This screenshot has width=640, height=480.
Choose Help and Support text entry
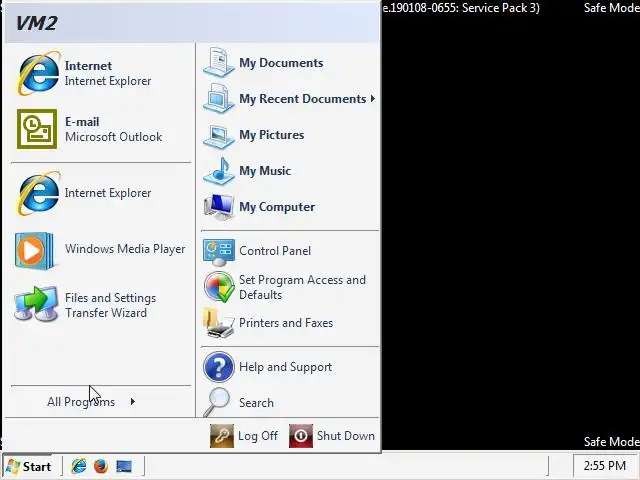pos(286,367)
